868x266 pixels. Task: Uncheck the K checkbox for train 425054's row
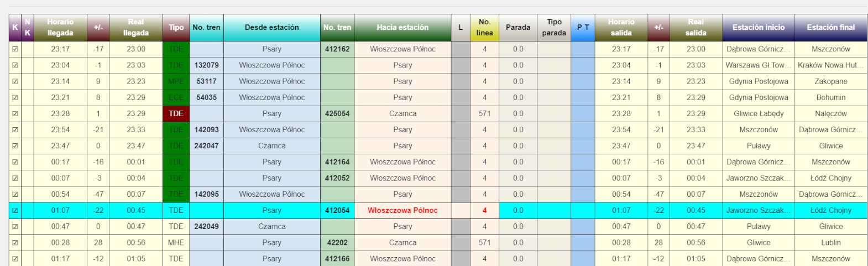[x=15, y=113]
